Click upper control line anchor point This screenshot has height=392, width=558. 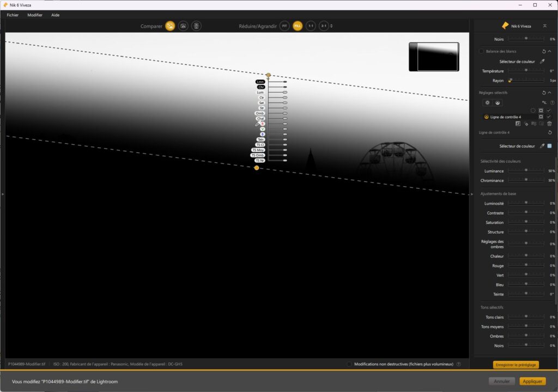tap(268, 75)
